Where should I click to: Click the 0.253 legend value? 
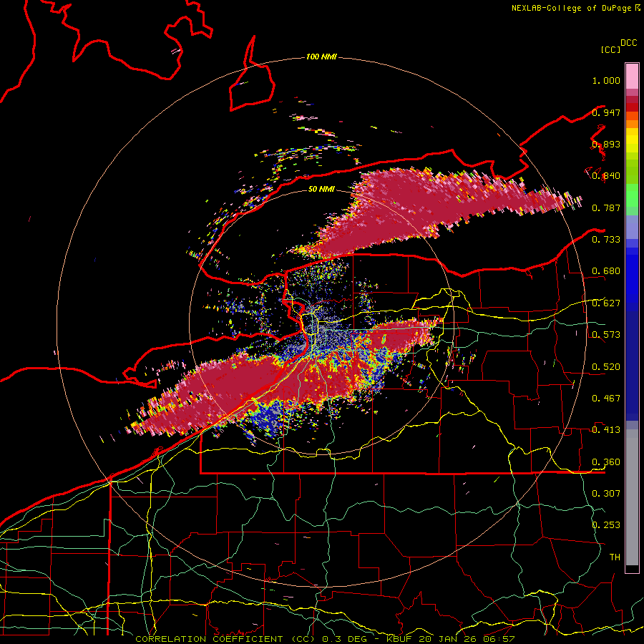tap(606, 525)
